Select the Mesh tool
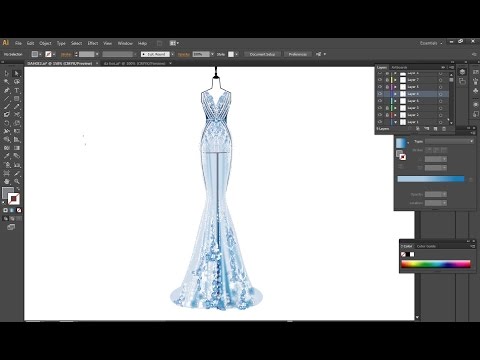The image size is (480, 360). click(7, 148)
